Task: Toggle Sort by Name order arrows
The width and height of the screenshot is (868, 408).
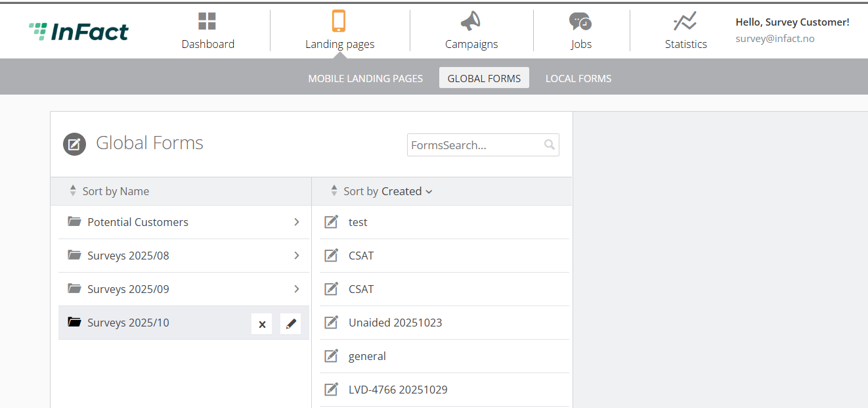Action: coord(73,191)
